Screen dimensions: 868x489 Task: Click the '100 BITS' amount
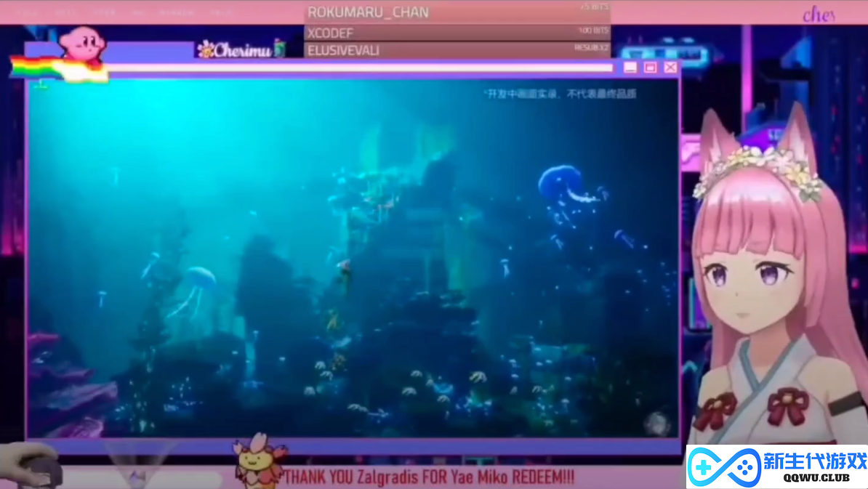coord(593,31)
